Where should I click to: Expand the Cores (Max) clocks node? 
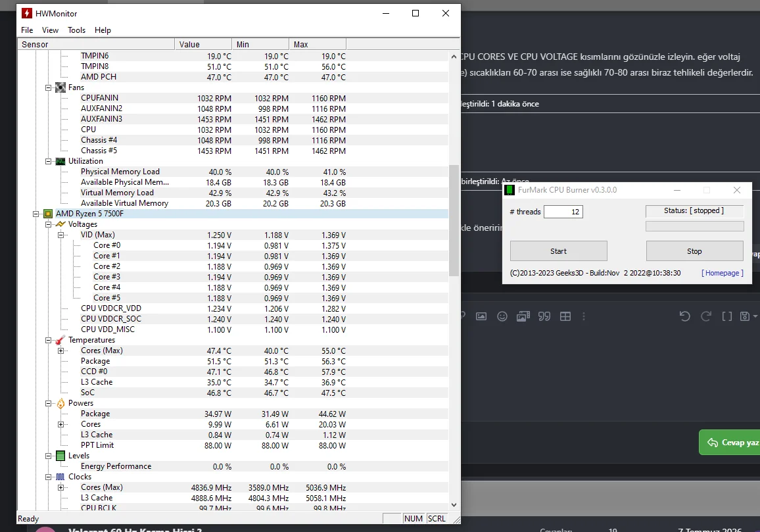[x=60, y=487]
